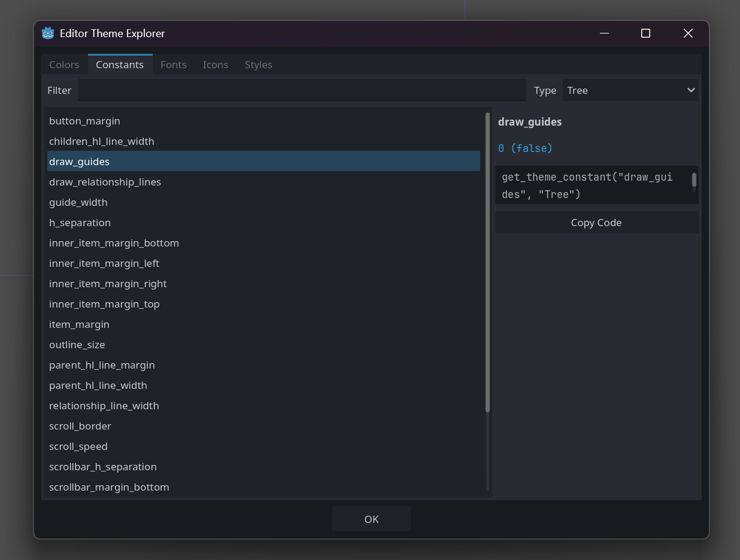This screenshot has height=560, width=740.
Task: Click the Godot icon in the title bar
Action: click(48, 34)
